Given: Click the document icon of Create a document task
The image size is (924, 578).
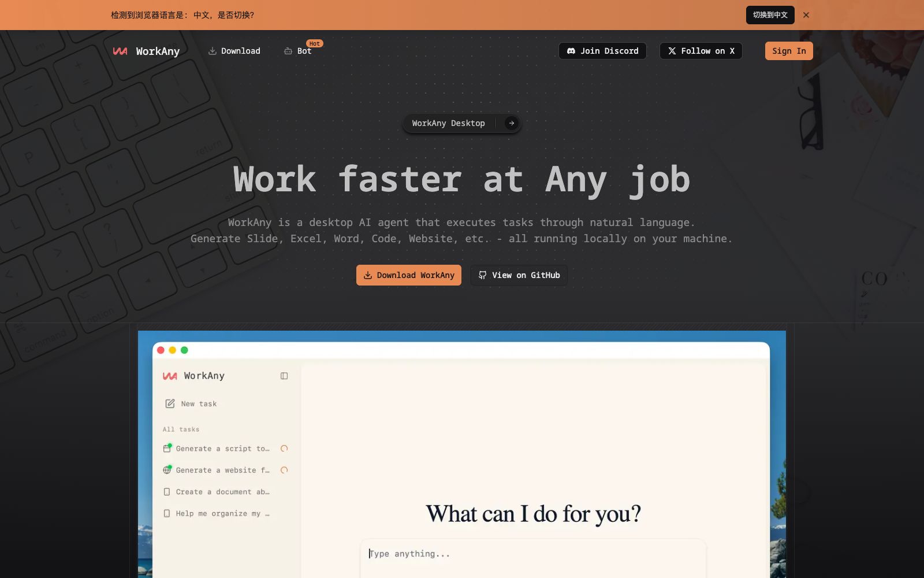Looking at the screenshot, I should (167, 492).
